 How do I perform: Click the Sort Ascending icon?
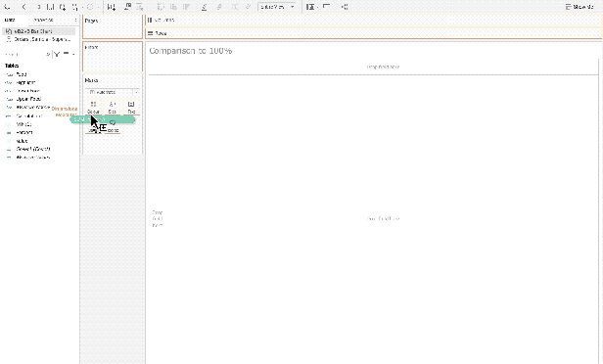click(x=174, y=7)
